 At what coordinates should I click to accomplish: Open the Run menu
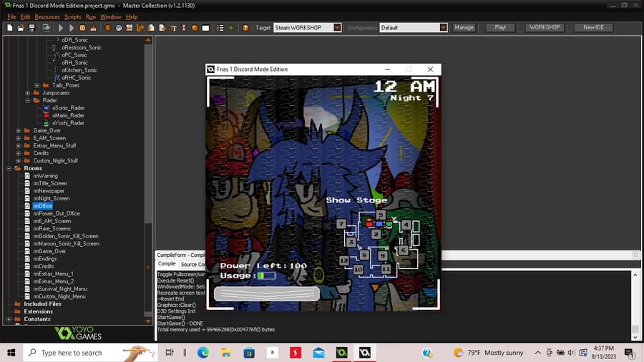click(x=91, y=17)
